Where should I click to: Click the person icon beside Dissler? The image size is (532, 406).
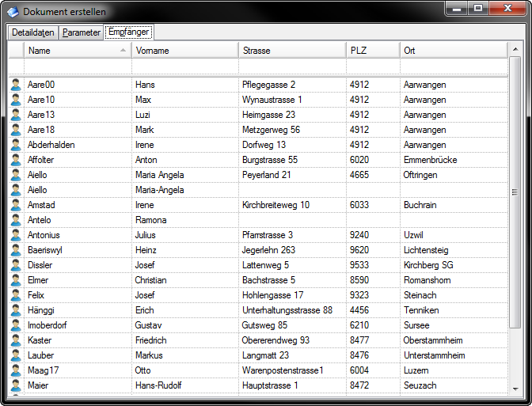pyautogui.click(x=16, y=265)
